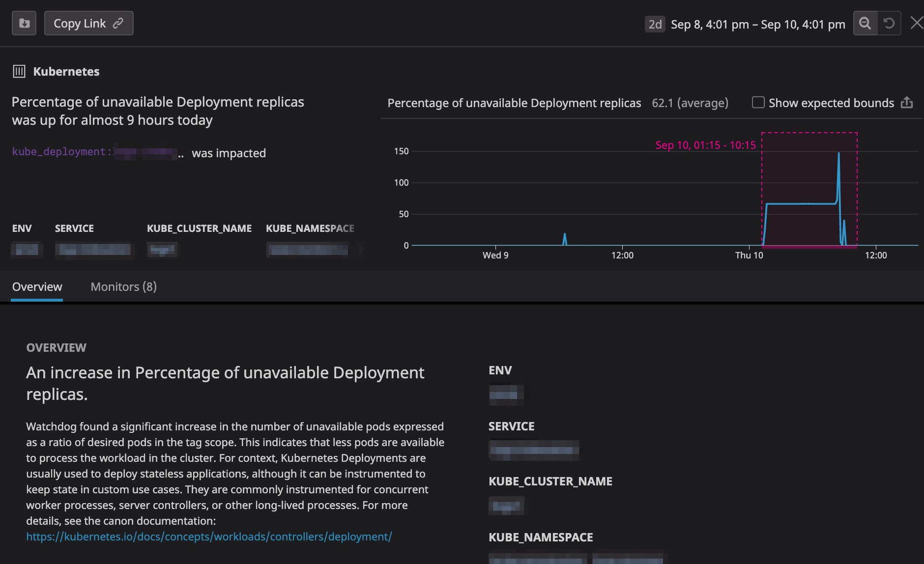Click the SERVICE value under the alert header

(x=94, y=250)
